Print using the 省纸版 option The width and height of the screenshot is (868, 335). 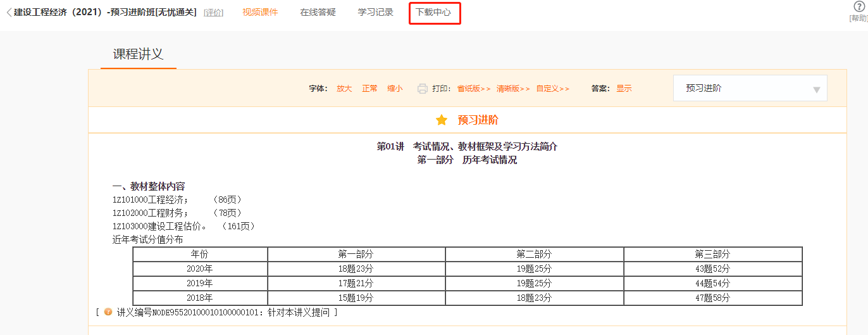click(x=474, y=89)
